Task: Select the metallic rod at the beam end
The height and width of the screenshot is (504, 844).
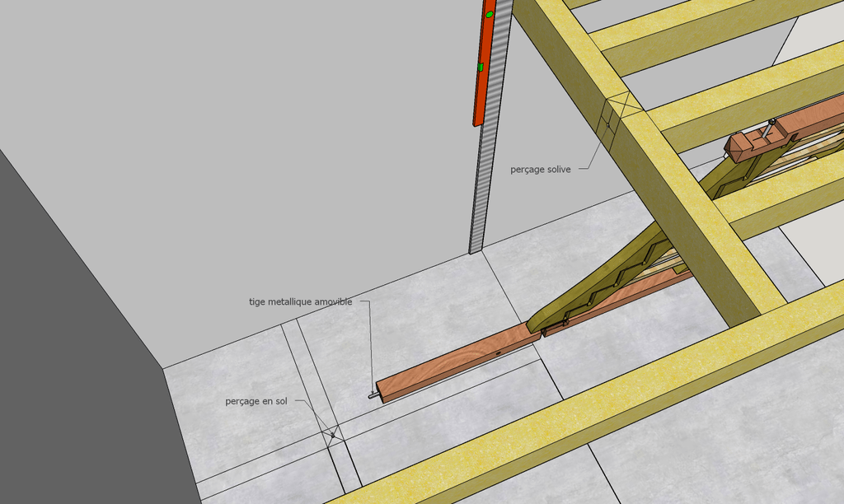Action: (373, 396)
